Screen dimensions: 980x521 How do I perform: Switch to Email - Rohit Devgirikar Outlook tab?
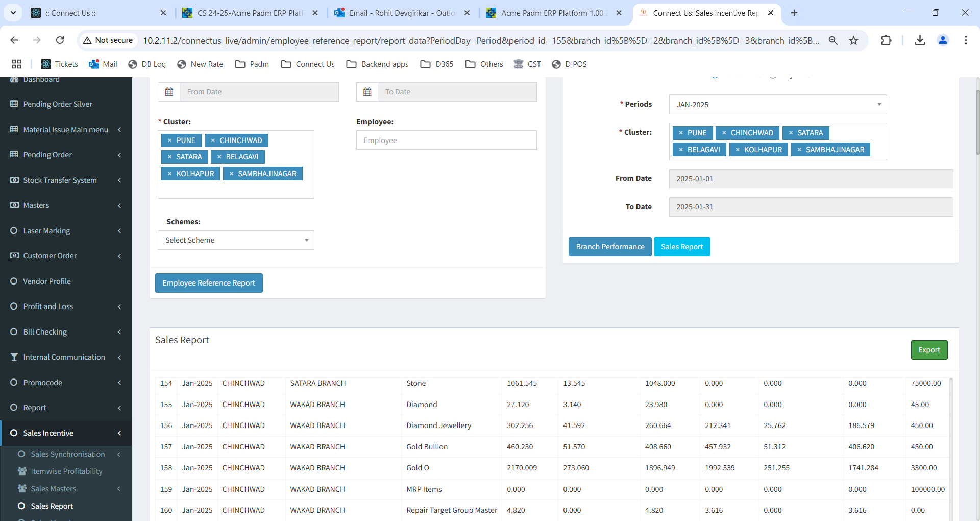coord(402,13)
